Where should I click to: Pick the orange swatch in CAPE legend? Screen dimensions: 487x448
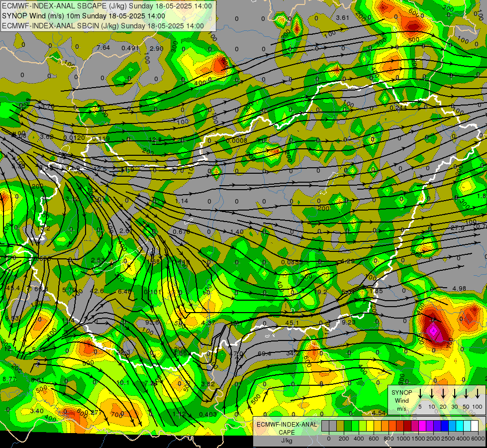385,426
